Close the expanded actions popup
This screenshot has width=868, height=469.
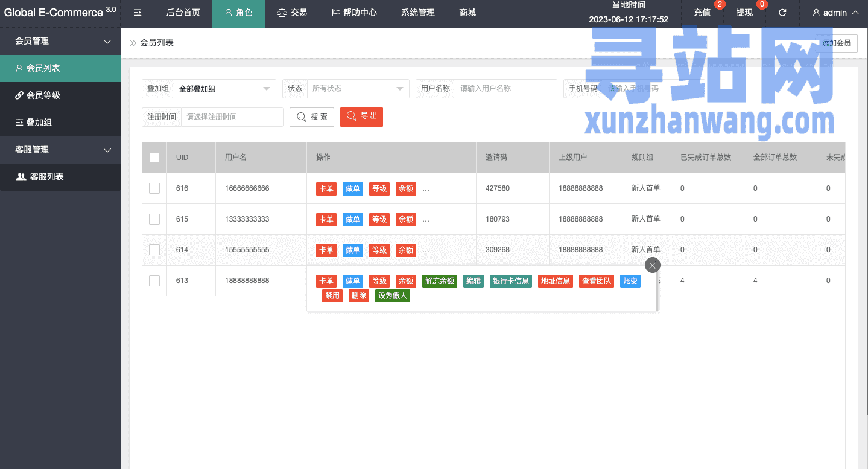coord(652,265)
